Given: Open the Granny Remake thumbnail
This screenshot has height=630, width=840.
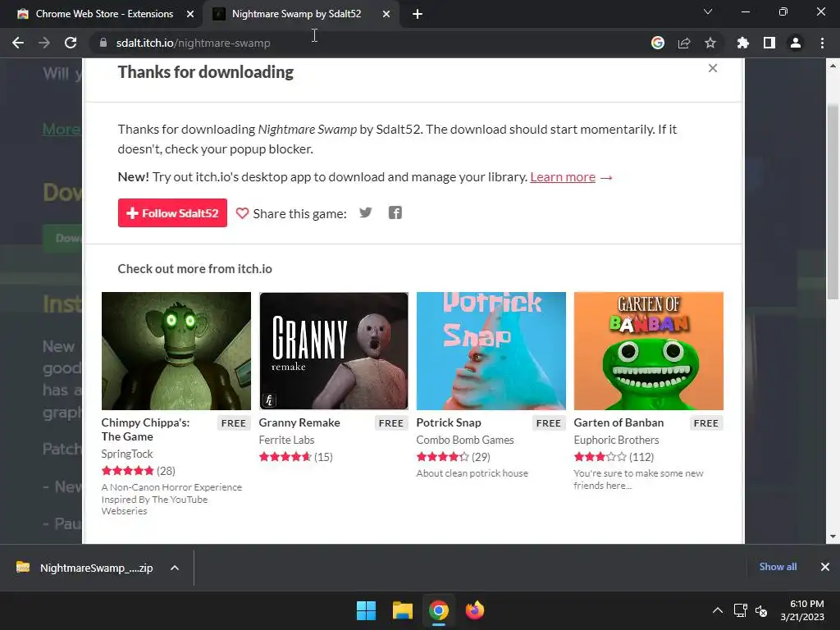Looking at the screenshot, I should click(x=334, y=351).
